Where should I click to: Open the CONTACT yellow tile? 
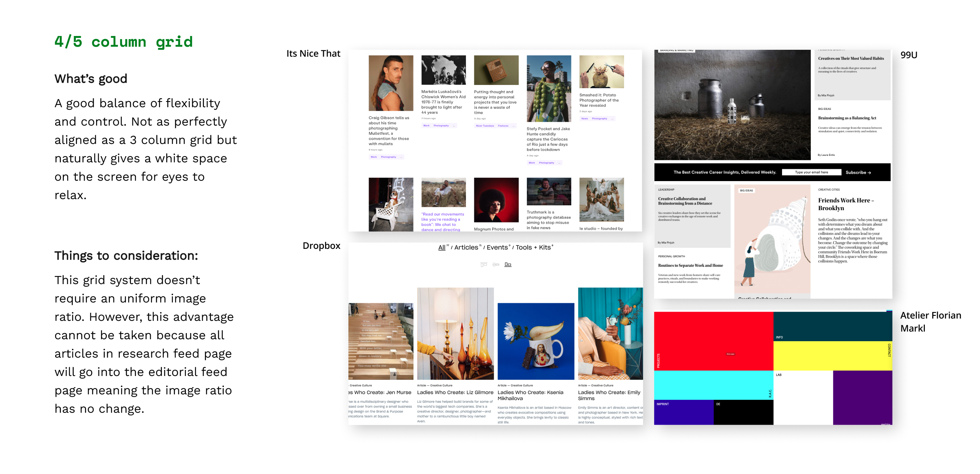click(x=833, y=356)
